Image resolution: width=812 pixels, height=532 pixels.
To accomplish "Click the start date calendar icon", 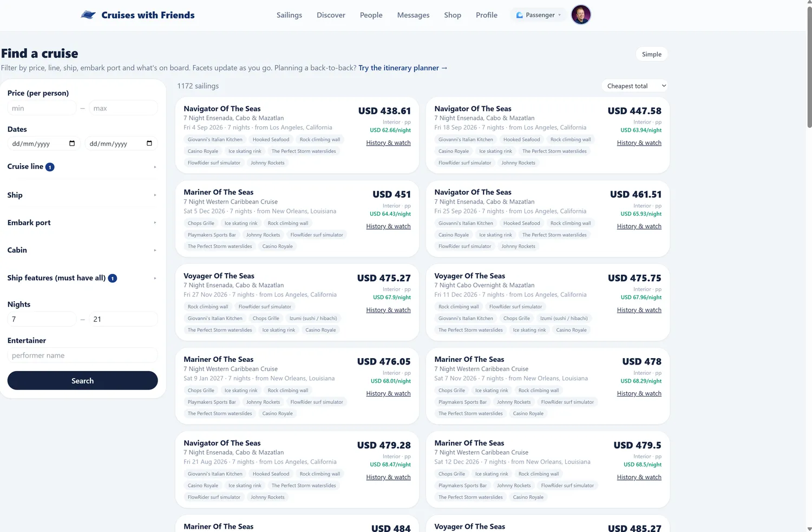I will [x=72, y=144].
